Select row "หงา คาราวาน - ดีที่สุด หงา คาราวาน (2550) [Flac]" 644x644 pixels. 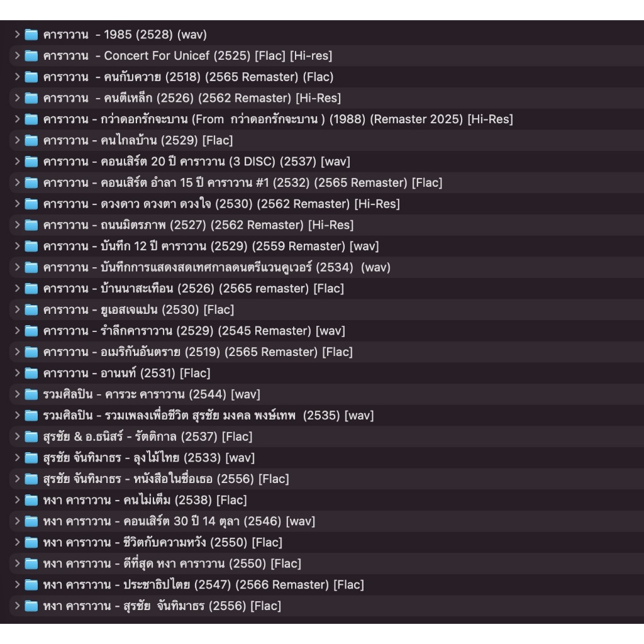point(326,563)
